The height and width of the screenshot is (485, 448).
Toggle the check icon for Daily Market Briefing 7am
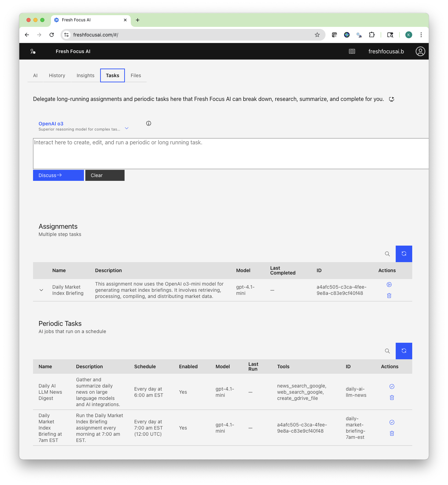(x=392, y=422)
